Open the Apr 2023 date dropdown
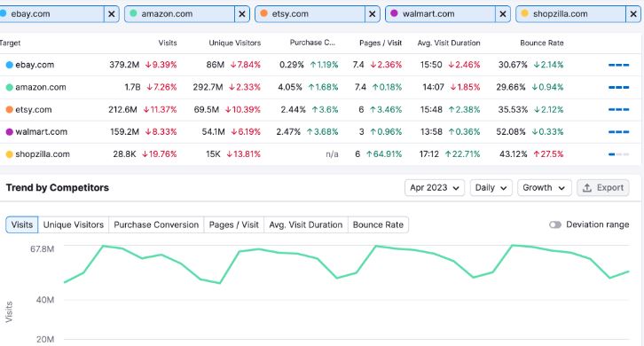644x346 pixels. pyautogui.click(x=435, y=188)
